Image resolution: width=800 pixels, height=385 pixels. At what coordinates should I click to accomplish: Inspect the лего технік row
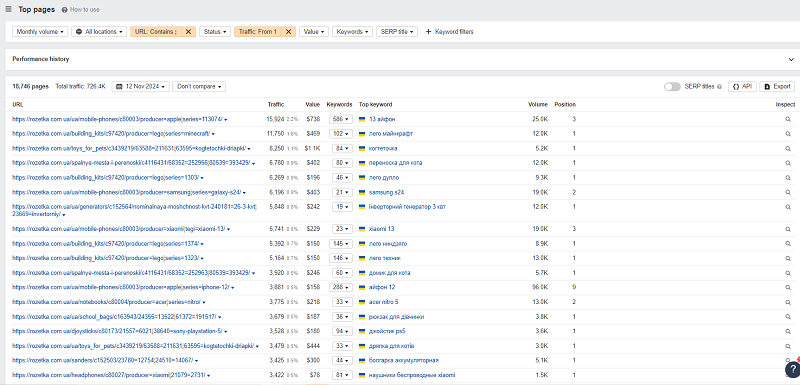point(788,259)
